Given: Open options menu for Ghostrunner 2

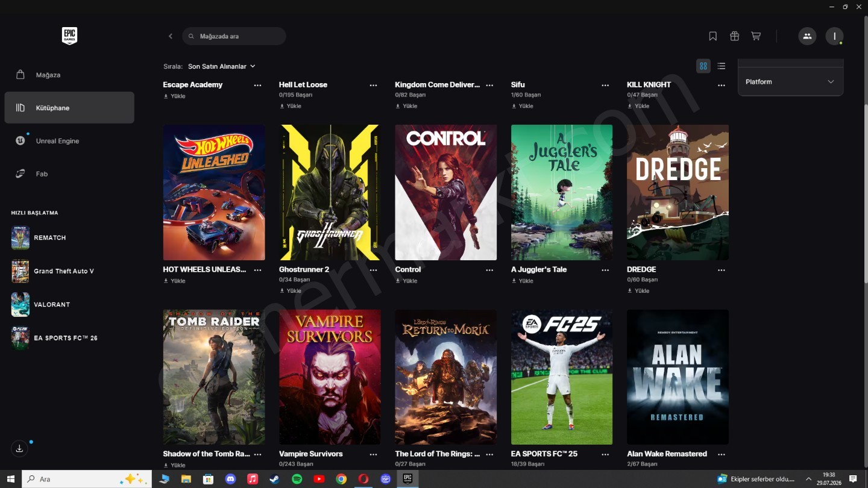Looking at the screenshot, I should tap(373, 270).
